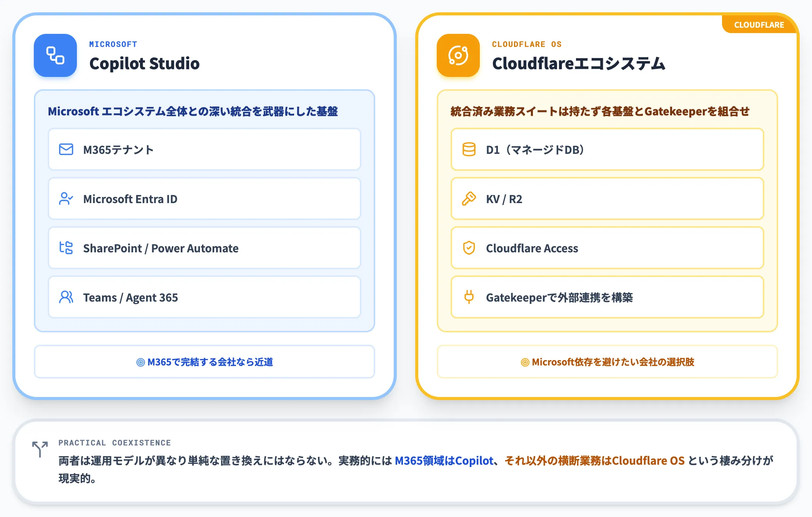812x517 pixels.
Task: Click the mail icon beside M365テナント
Action: tap(66, 149)
